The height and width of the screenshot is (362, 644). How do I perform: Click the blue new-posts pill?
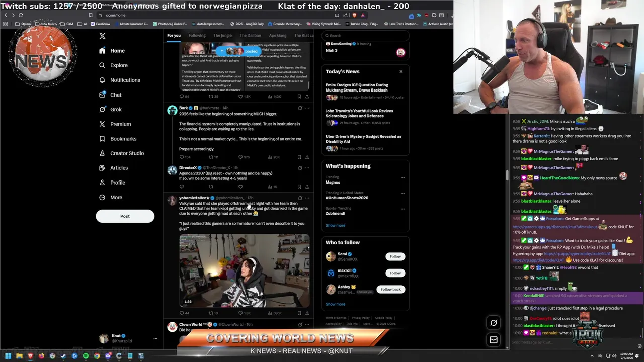coord(238,51)
